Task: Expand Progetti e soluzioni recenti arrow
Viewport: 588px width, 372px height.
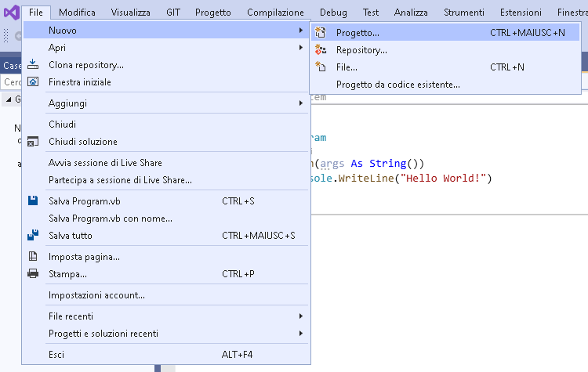Action: point(301,334)
